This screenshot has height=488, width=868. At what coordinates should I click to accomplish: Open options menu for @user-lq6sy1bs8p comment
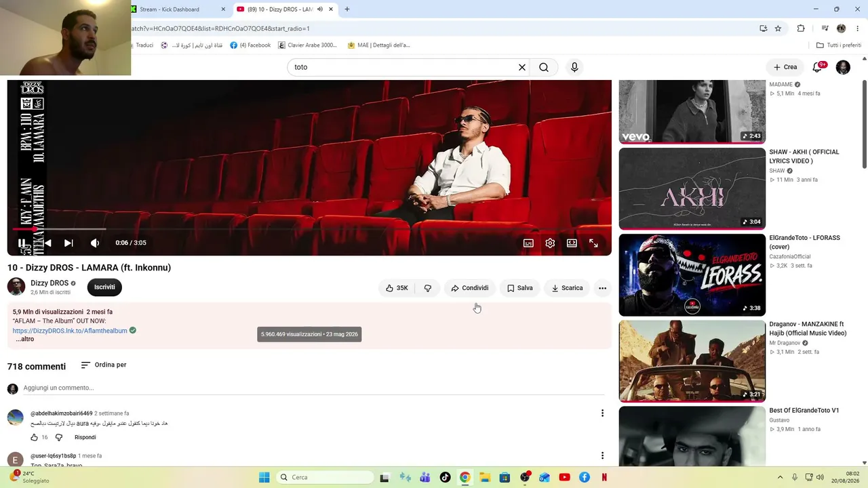(602, 456)
